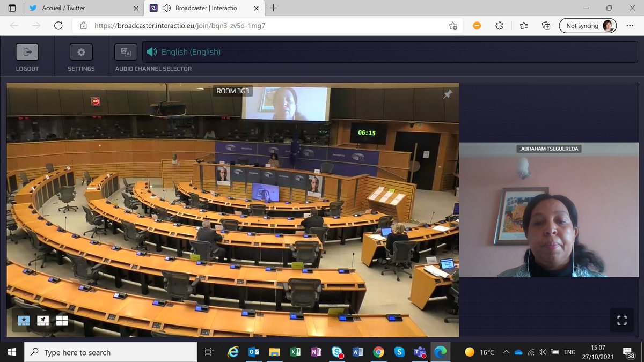Pin the Room 3G3 video feed
The height and width of the screenshot is (362, 644).
tap(448, 94)
